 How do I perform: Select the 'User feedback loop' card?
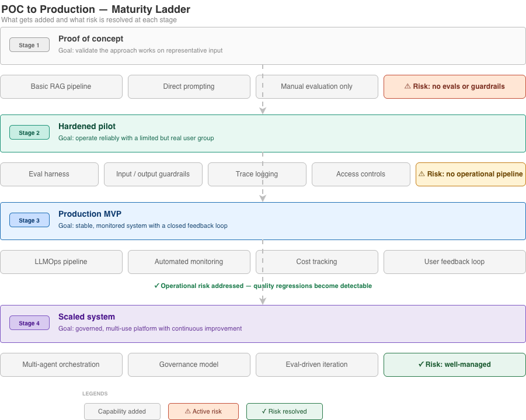tap(454, 262)
